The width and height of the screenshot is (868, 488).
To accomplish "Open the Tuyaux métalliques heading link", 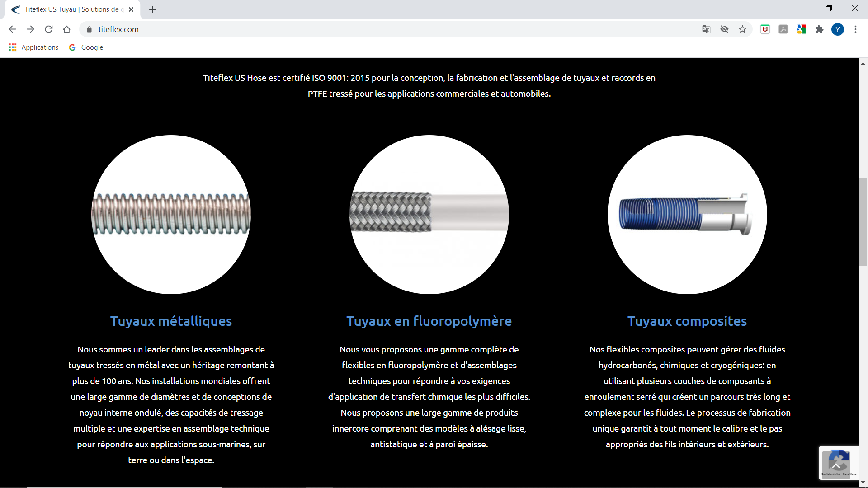I will 171,321.
